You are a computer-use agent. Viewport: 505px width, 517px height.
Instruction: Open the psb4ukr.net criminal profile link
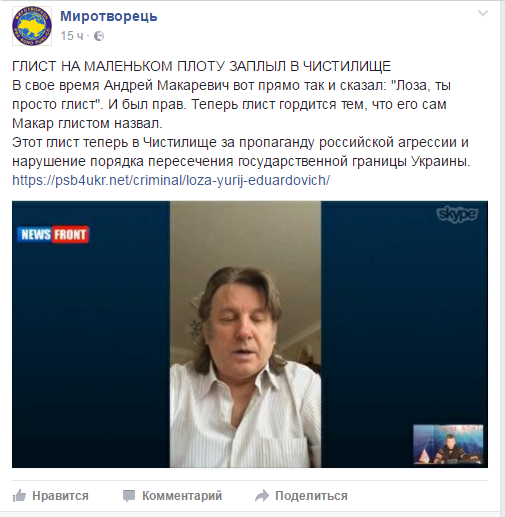171,180
